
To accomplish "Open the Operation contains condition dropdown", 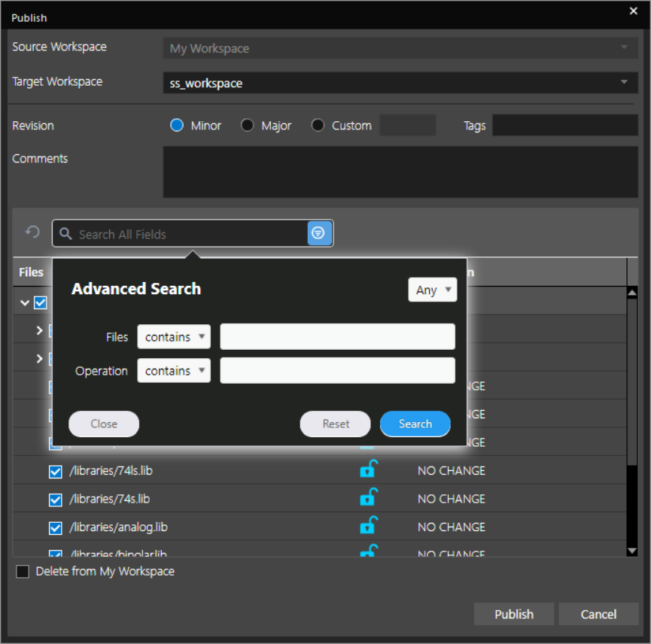I will [174, 371].
